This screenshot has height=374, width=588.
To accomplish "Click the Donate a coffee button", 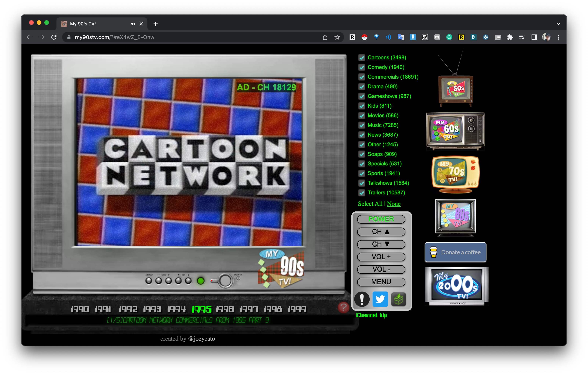I will coord(455,252).
